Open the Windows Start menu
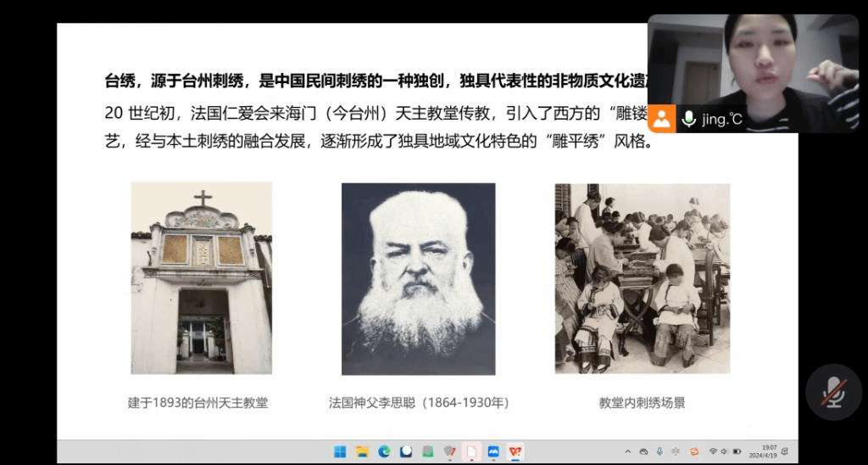Screen dimensions: 868x465 339,451
